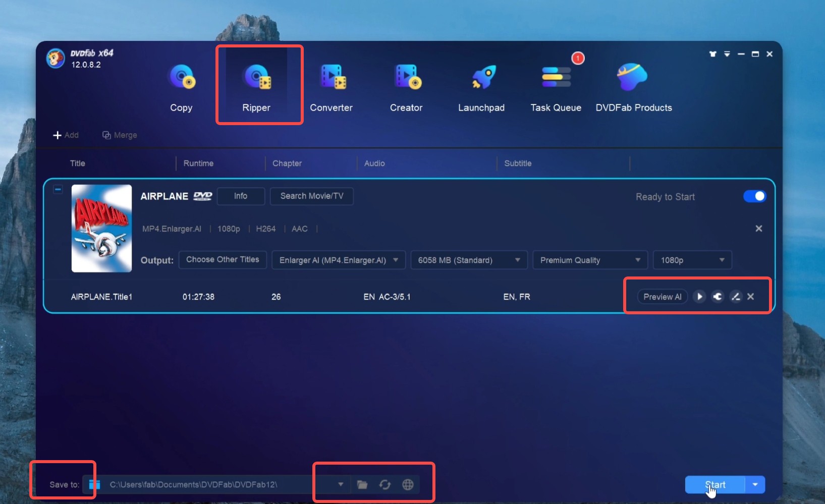Viewport: 825px width, 504px height.
Task: Open the Task Queue
Action: click(556, 87)
